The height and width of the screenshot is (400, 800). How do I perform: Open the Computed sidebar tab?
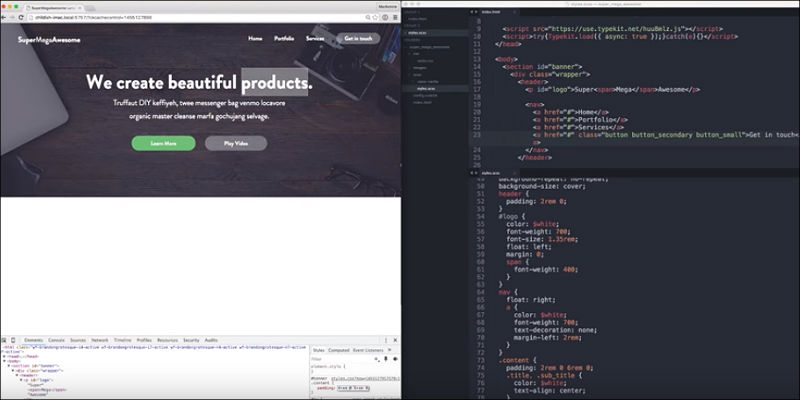pyautogui.click(x=338, y=351)
